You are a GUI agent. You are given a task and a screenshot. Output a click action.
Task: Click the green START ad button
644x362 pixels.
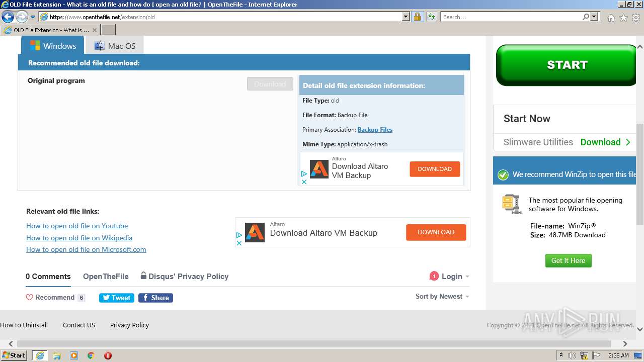pyautogui.click(x=567, y=65)
